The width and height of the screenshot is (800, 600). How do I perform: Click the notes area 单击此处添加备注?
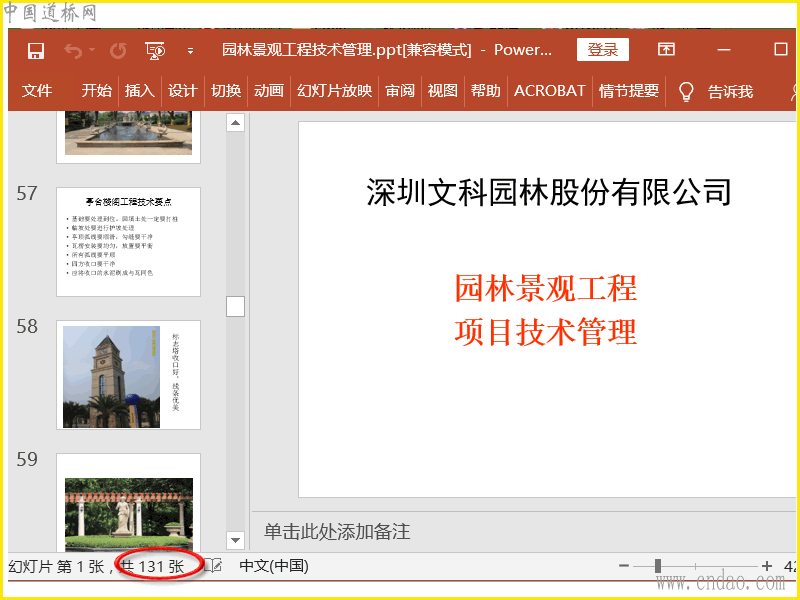click(x=337, y=532)
